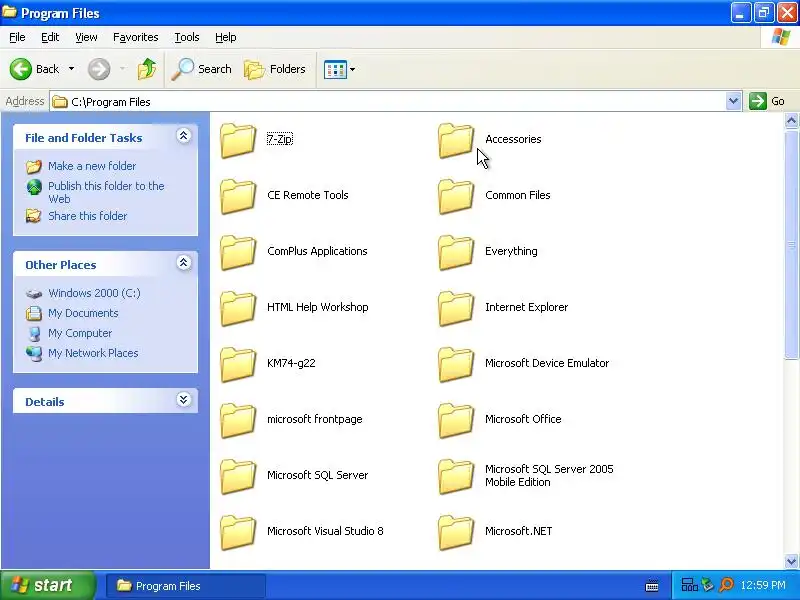This screenshot has width=800, height=600.
Task: Select the Everything folder icon
Action: [x=456, y=253]
